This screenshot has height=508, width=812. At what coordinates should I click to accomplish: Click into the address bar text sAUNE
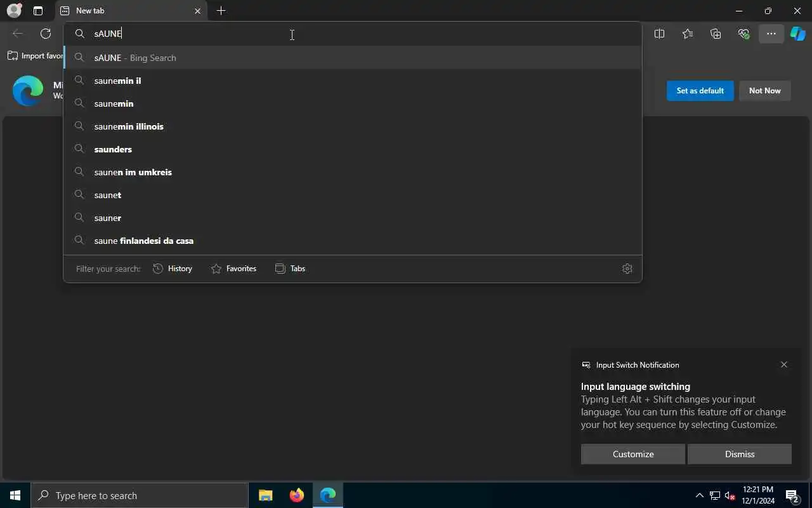pos(108,34)
